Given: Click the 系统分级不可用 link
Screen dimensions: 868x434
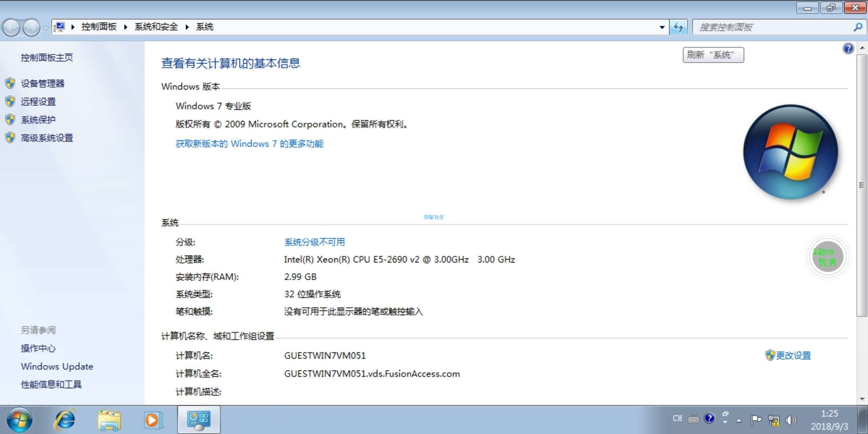Looking at the screenshot, I should click(314, 242).
